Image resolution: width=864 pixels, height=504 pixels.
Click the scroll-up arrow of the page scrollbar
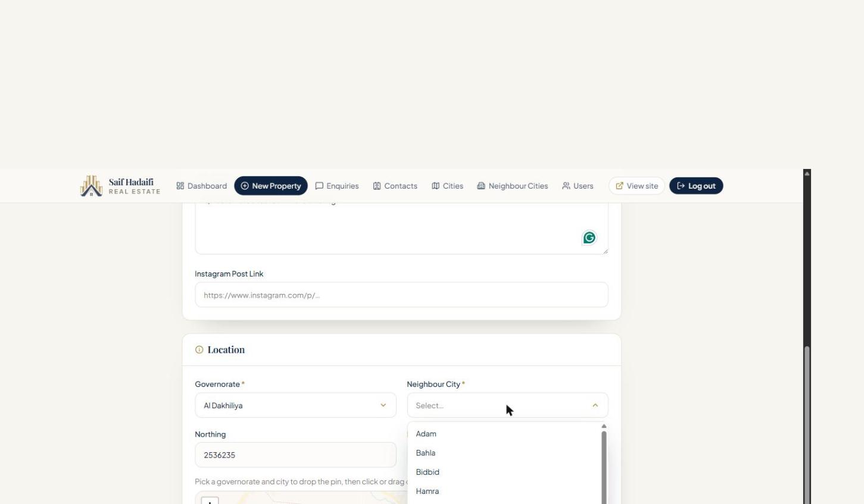click(x=807, y=173)
